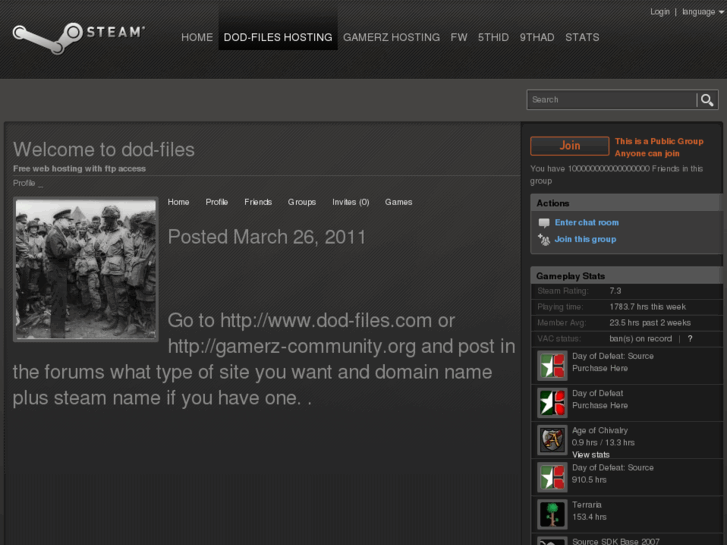Go to the HOME nav item
The width and height of the screenshot is (727, 545).
pos(197,37)
